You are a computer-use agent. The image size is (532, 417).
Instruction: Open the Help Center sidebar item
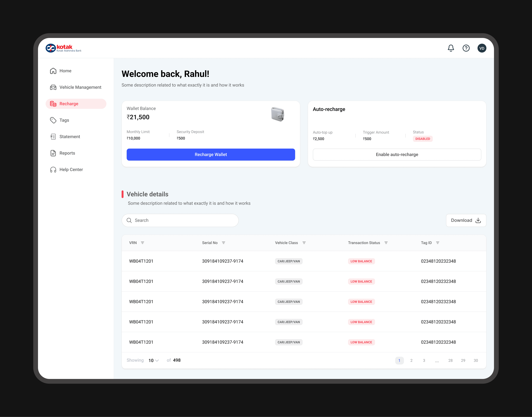tap(71, 169)
